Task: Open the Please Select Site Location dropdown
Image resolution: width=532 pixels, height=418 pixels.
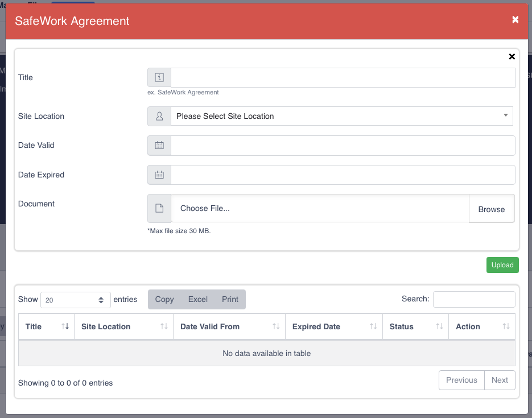Action: pyautogui.click(x=341, y=116)
